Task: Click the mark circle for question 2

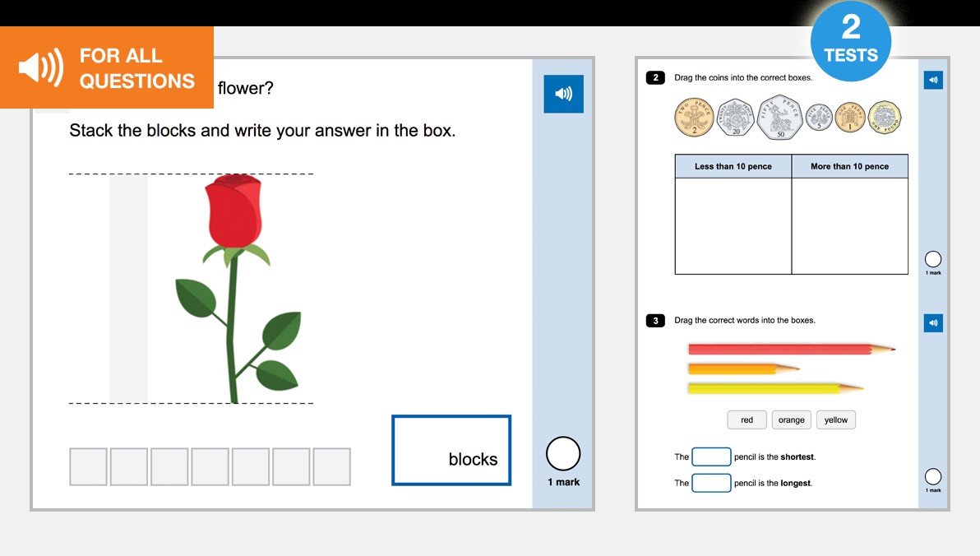Action: pyautogui.click(x=933, y=259)
